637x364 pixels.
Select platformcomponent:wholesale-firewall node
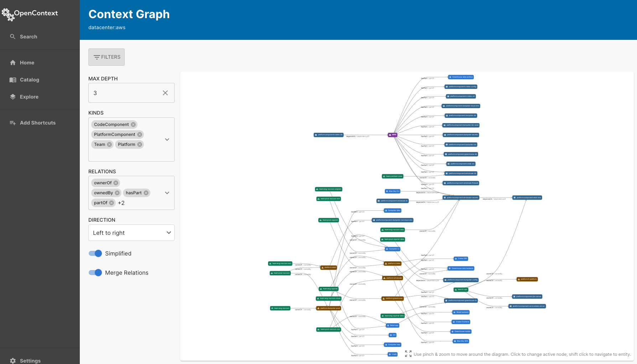(x=461, y=183)
